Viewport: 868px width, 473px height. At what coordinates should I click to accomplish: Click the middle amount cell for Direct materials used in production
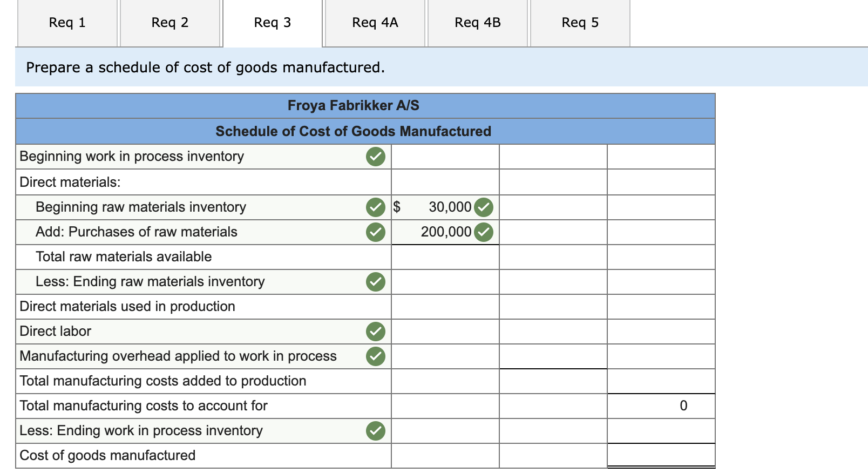click(553, 307)
